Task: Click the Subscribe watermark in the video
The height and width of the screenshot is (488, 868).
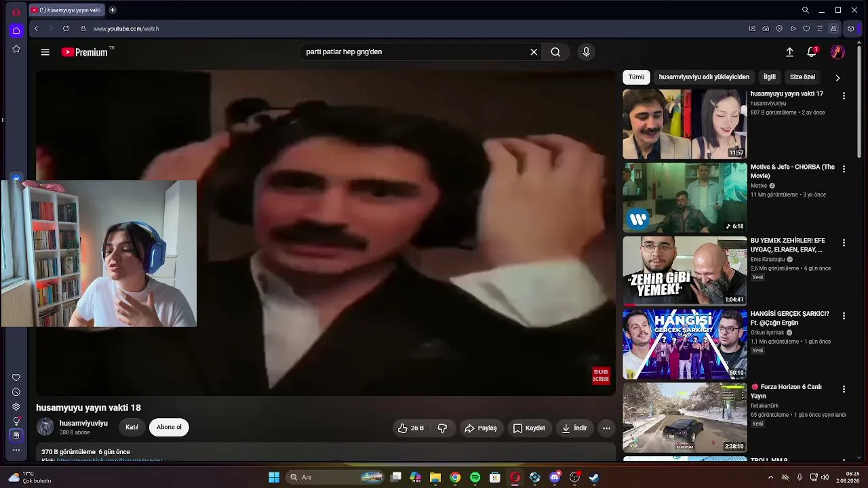Action: click(x=601, y=375)
